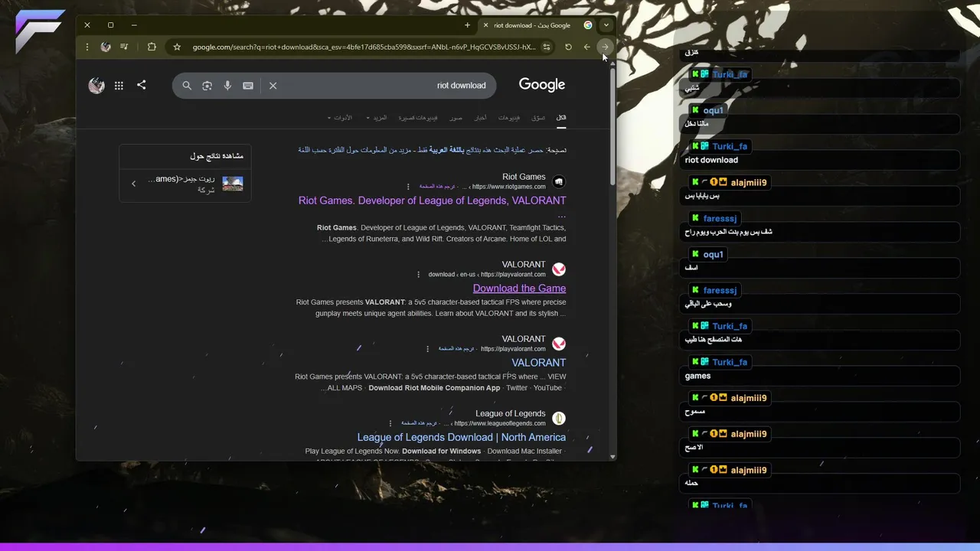Close the riot download Google tab
Image resolution: width=980 pixels, height=551 pixels.
[x=485, y=25]
